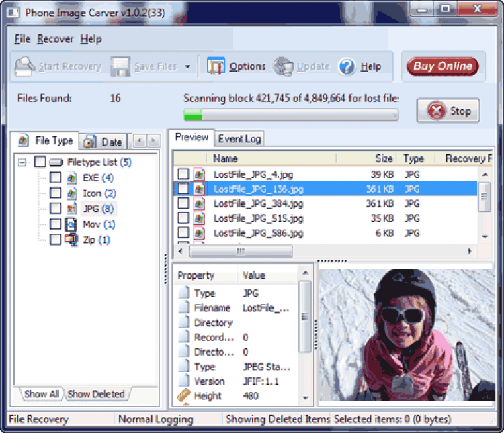Click the Mov video file icon
Screen dimensions: 504x433
71,224
